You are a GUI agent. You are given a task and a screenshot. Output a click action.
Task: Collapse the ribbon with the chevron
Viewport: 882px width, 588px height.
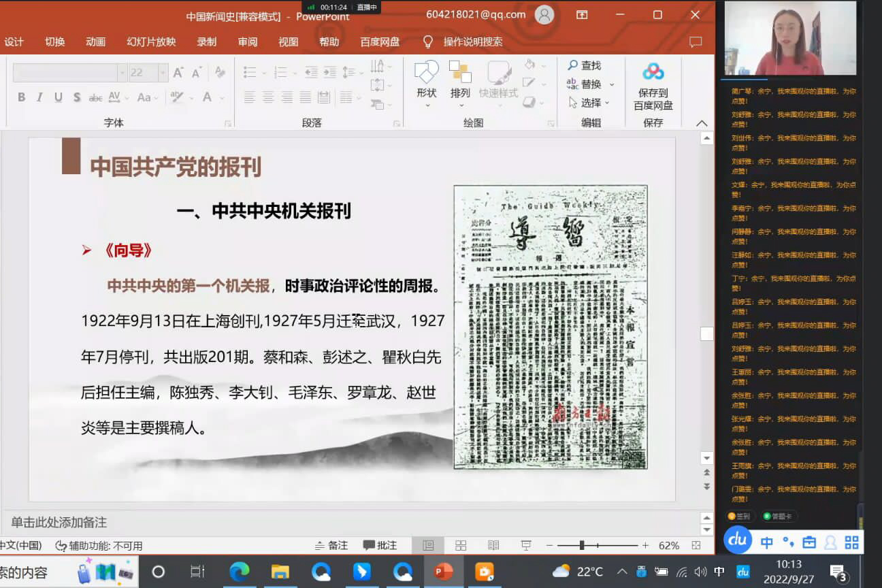pos(702,123)
